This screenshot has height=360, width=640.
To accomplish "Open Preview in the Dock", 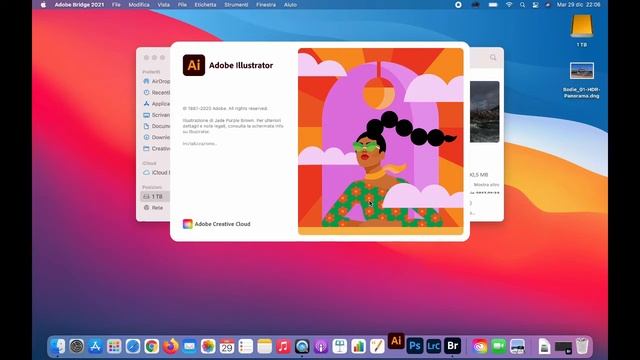I will click(517, 347).
